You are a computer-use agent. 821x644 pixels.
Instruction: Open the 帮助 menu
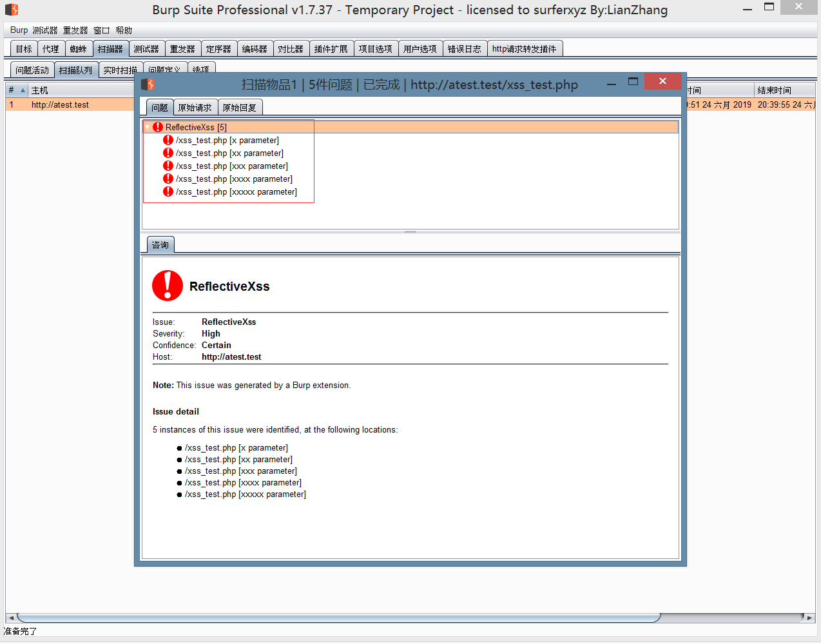click(124, 30)
